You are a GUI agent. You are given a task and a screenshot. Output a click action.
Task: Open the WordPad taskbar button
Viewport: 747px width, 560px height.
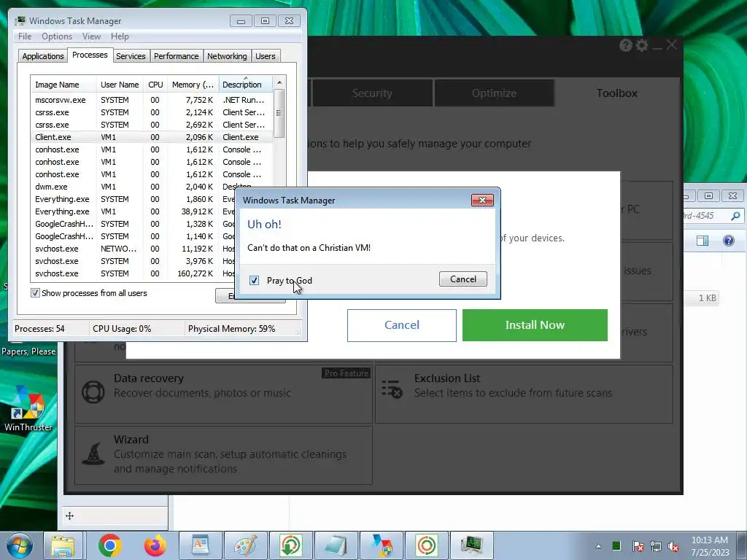coord(200,545)
